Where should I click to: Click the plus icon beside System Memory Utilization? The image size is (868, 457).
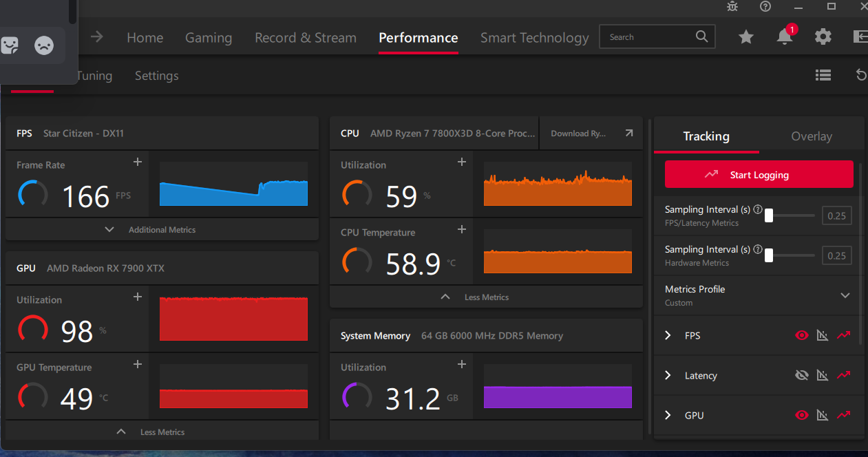462,364
